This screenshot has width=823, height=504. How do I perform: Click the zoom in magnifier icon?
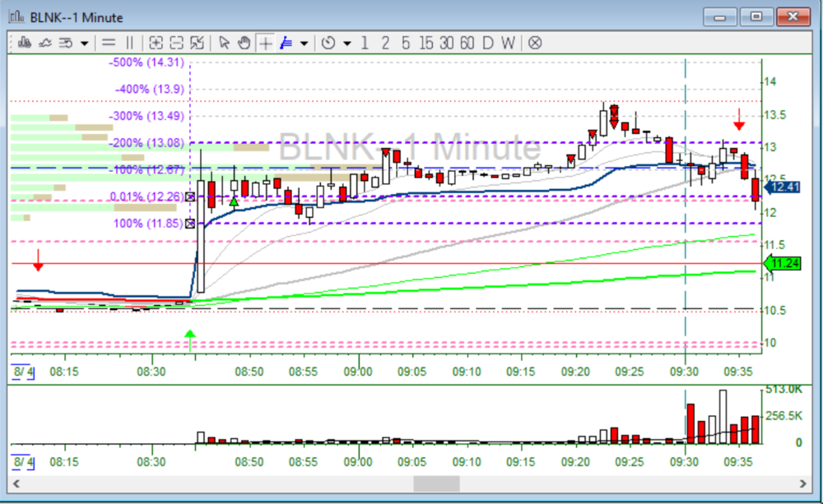[x=156, y=43]
